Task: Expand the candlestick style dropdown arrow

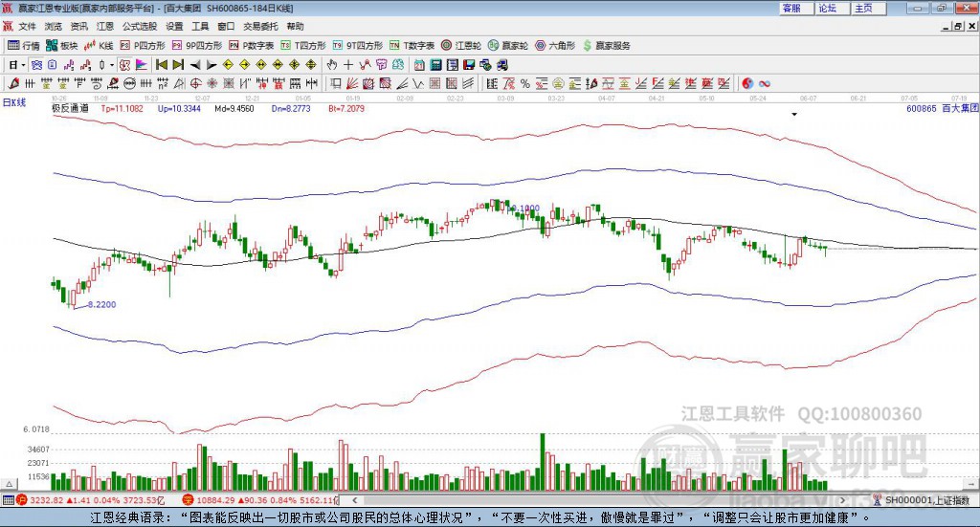Action: pyautogui.click(x=113, y=65)
